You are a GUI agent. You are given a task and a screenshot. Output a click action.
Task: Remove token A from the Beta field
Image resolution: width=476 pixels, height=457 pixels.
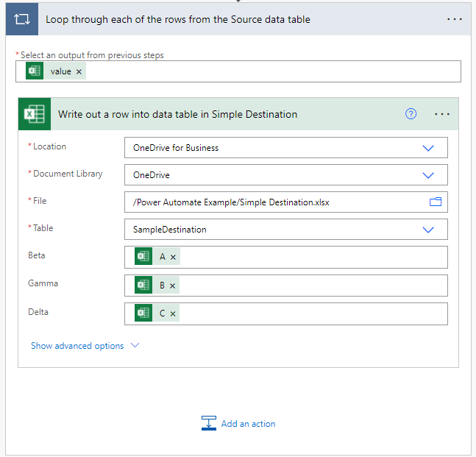pos(173,257)
